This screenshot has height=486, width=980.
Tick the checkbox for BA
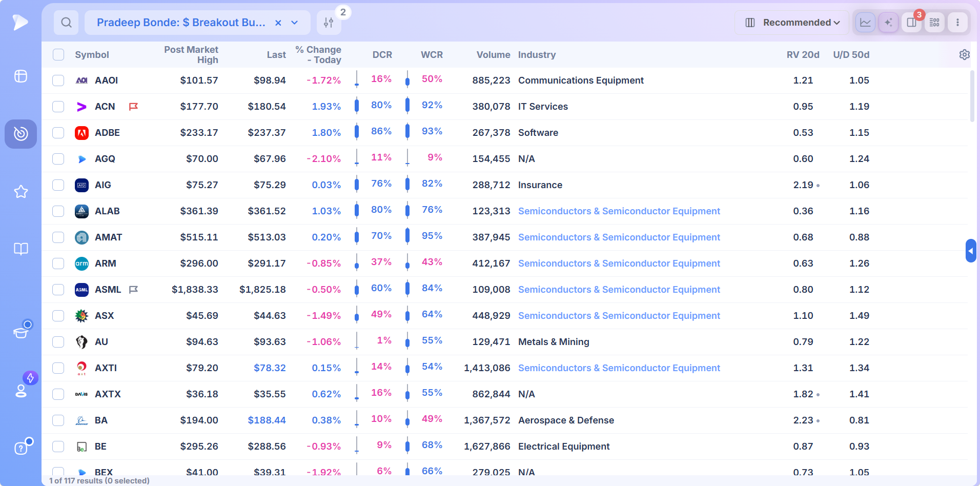coord(58,420)
